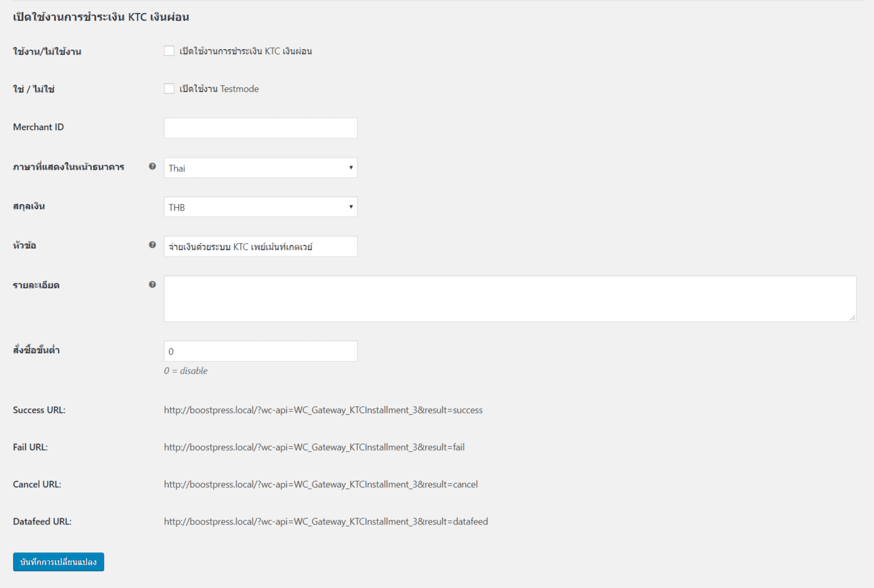
Task: Click help icon next to หัวข้อ
Action: [x=152, y=245]
